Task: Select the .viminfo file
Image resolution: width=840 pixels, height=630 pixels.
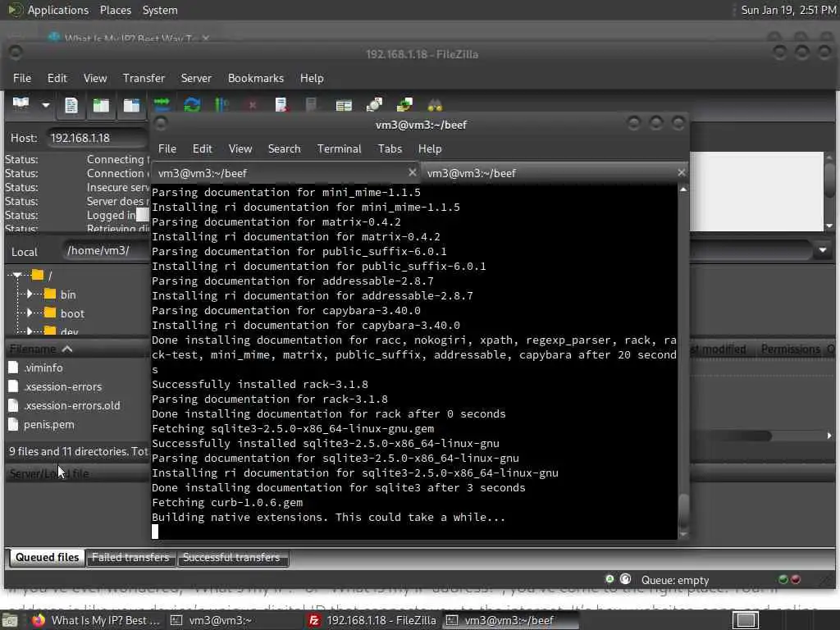Action: (x=43, y=368)
